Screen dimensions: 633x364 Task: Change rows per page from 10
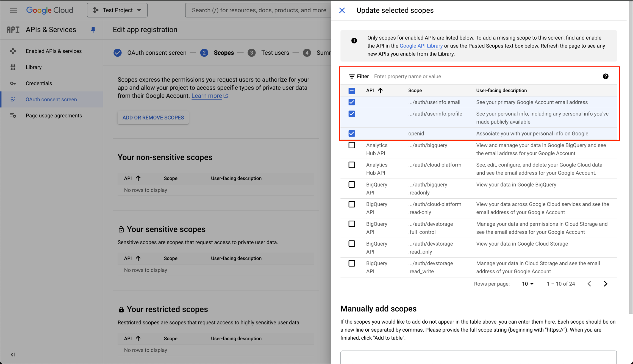527,284
